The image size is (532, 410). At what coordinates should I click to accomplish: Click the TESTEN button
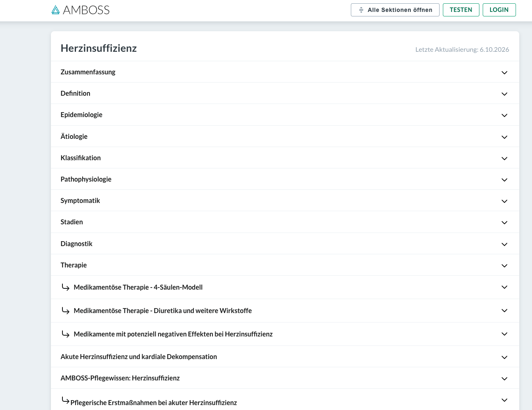[461, 10]
